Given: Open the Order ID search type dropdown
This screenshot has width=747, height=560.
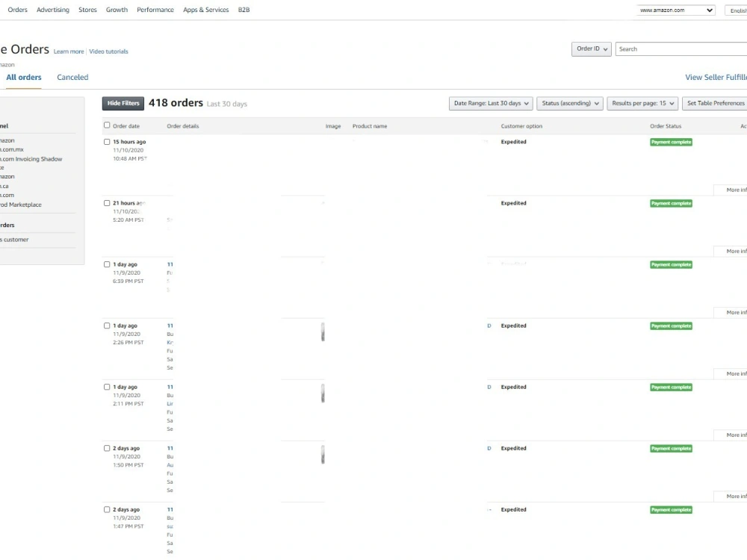Looking at the screenshot, I should [x=591, y=49].
